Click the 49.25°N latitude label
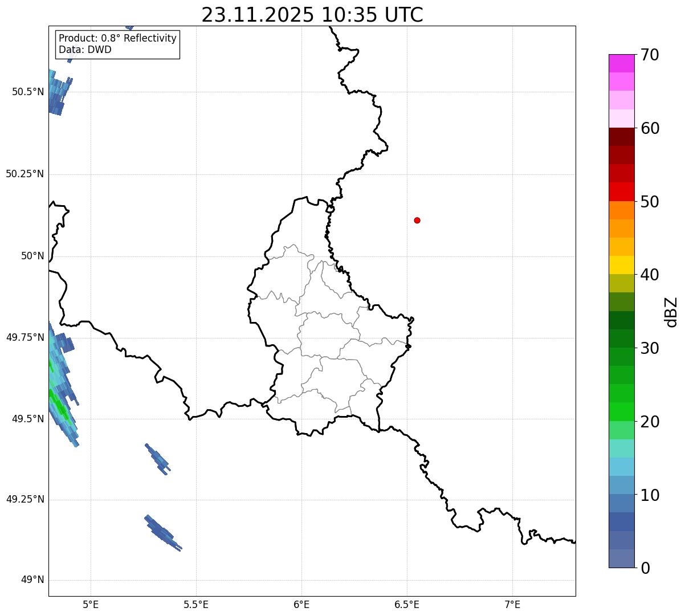This screenshot has height=616, width=685. coord(25,499)
